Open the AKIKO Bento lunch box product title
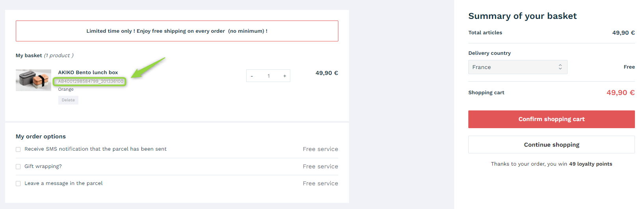This screenshot has height=209, width=644. pos(88,73)
